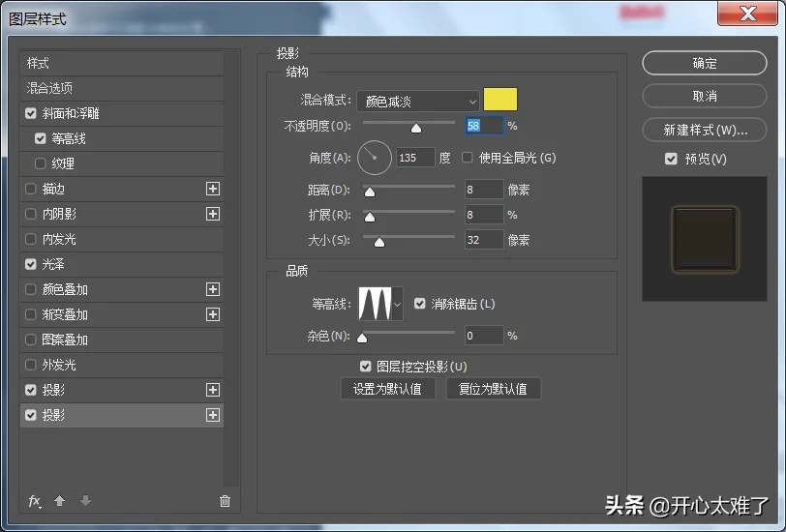This screenshot has height=532, width=786.
Task: Click the 新建样式(W)... button
Action: (x=705, y=130)
